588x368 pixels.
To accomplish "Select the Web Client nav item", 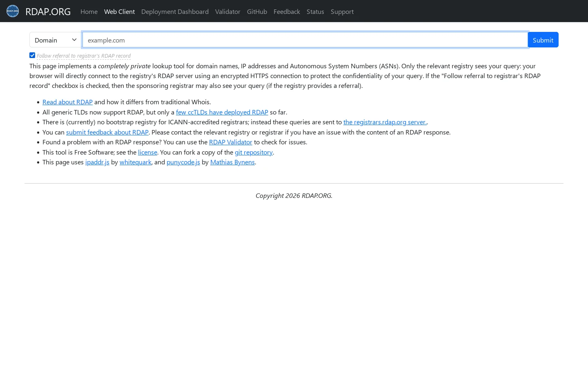I will pyautogui.click(x=119, y=11).
